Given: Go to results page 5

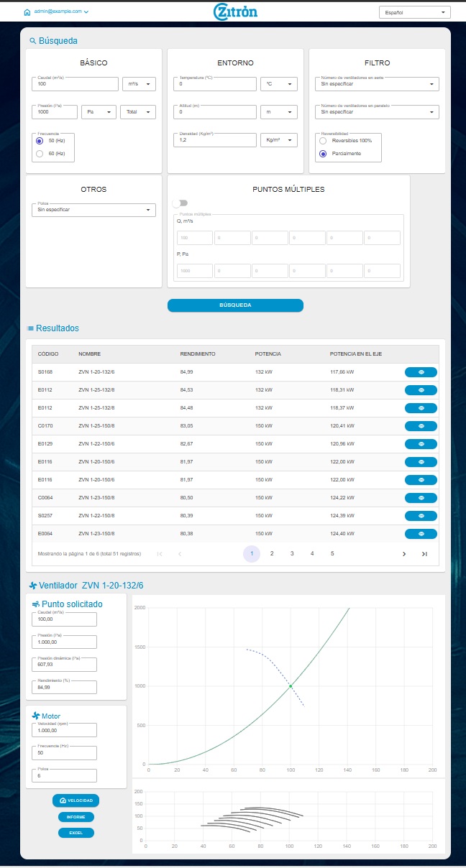Looking at the screenshot, I should click(332, 554).
